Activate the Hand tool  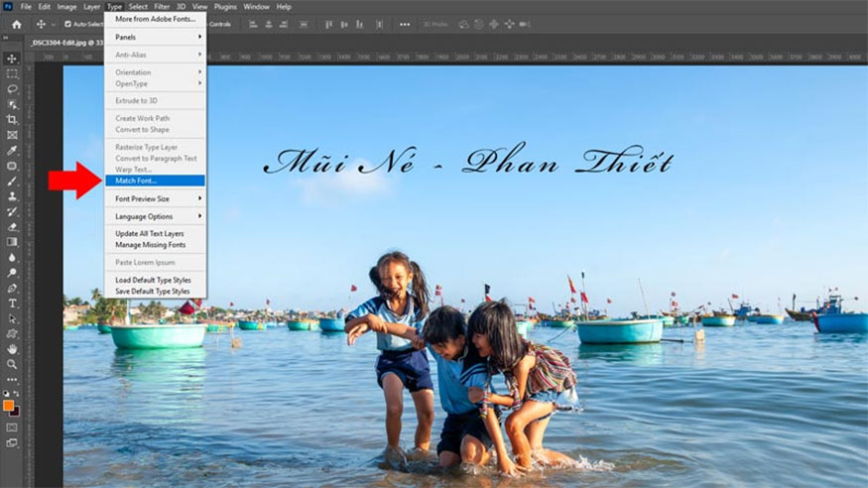tap(13, 348)
